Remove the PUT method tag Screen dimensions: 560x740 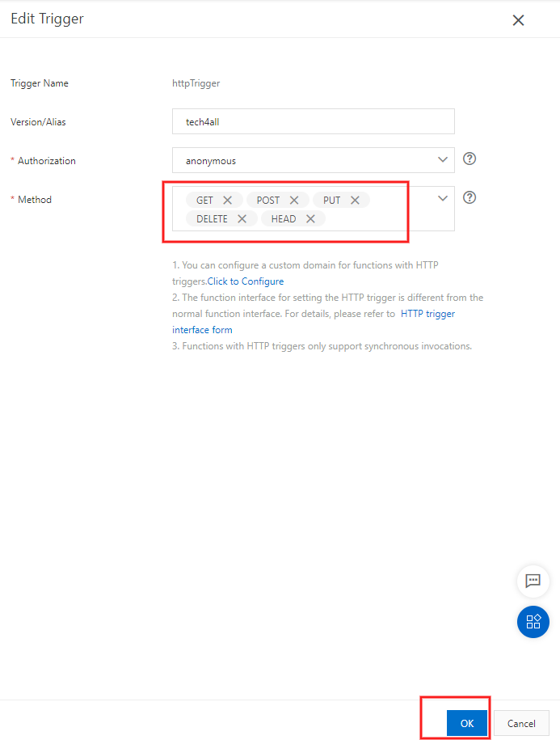(355, 200)
